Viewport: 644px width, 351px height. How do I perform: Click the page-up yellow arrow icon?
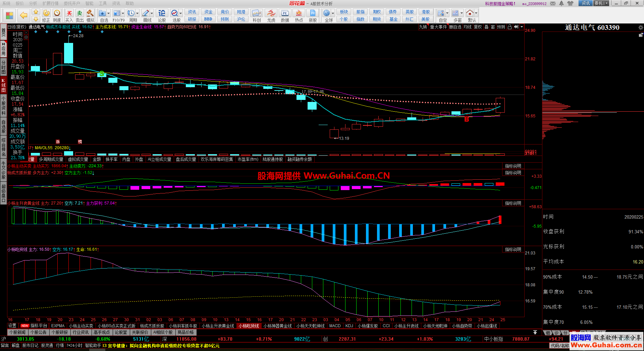pos(36,12)
